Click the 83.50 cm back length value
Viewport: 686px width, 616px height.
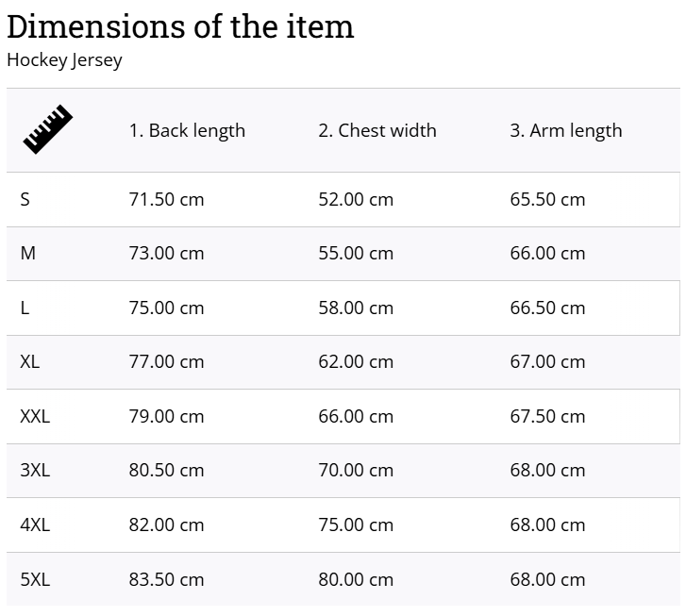coord(166,580)
